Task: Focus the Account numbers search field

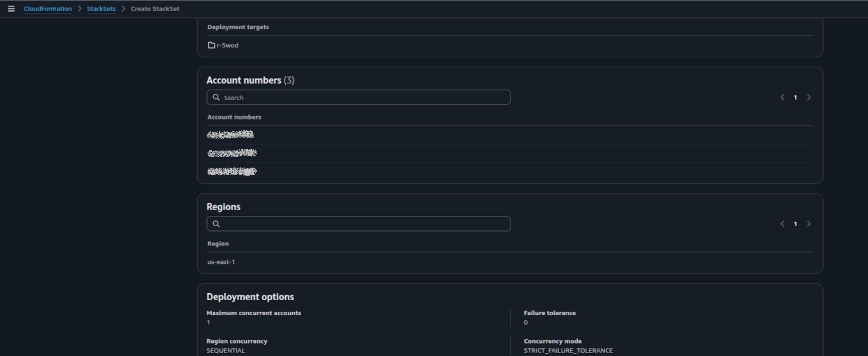Action: [358, 97]
